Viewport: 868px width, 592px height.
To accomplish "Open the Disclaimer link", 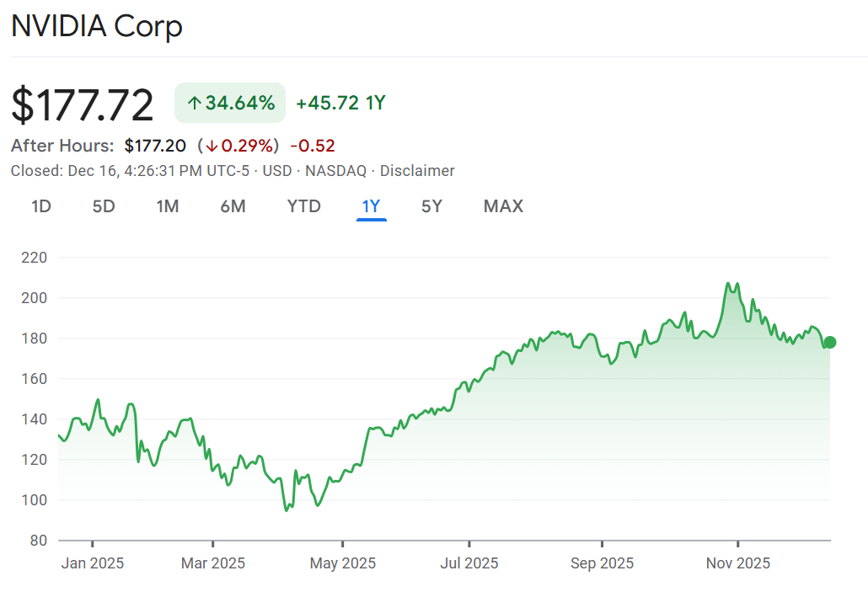I will [417, 171].
